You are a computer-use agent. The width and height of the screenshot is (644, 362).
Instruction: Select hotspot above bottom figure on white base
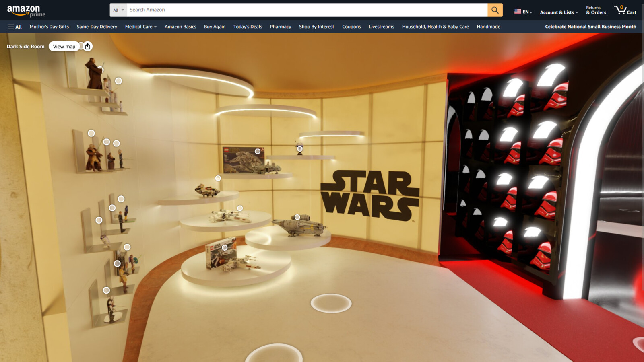[x=106, y=290]
